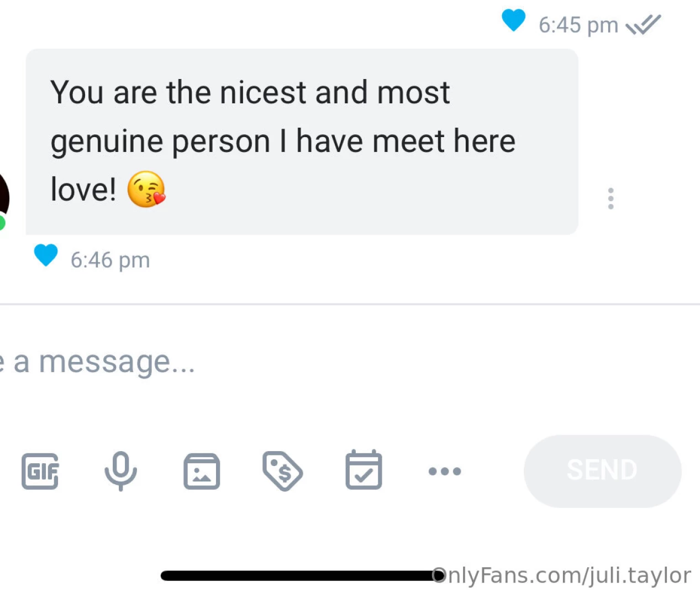
Task: Show more options in message toolbar
Action: tap(445, 472)
